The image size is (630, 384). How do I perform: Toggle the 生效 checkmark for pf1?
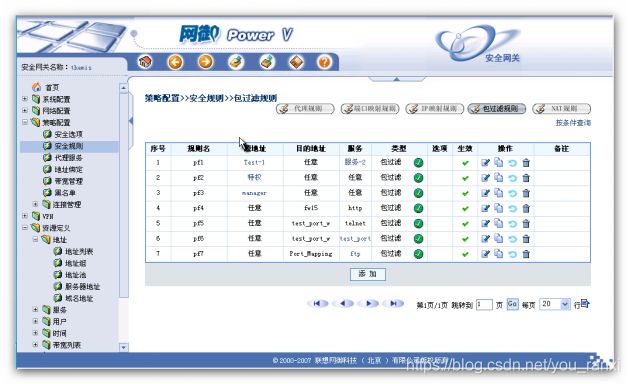coord(465,163)
